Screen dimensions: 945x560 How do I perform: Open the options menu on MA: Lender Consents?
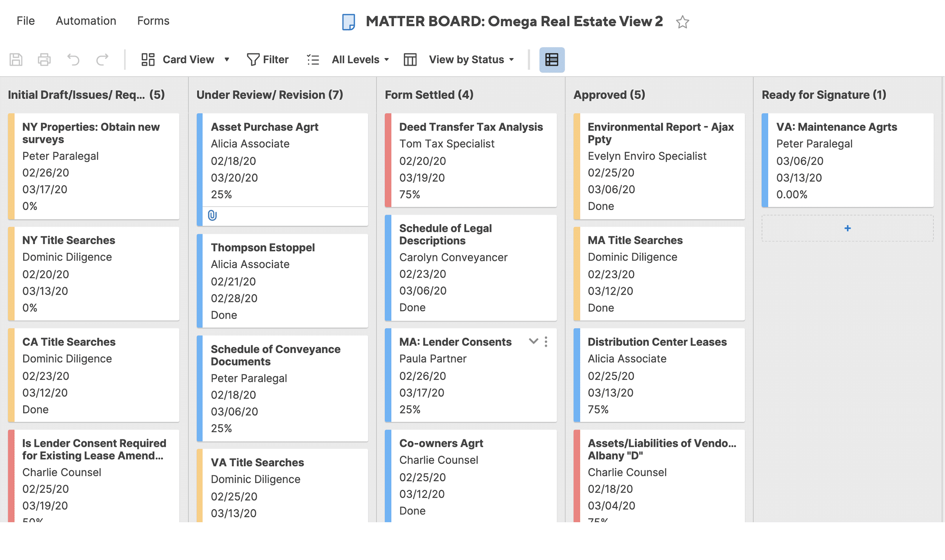click(x=546, y=342)
